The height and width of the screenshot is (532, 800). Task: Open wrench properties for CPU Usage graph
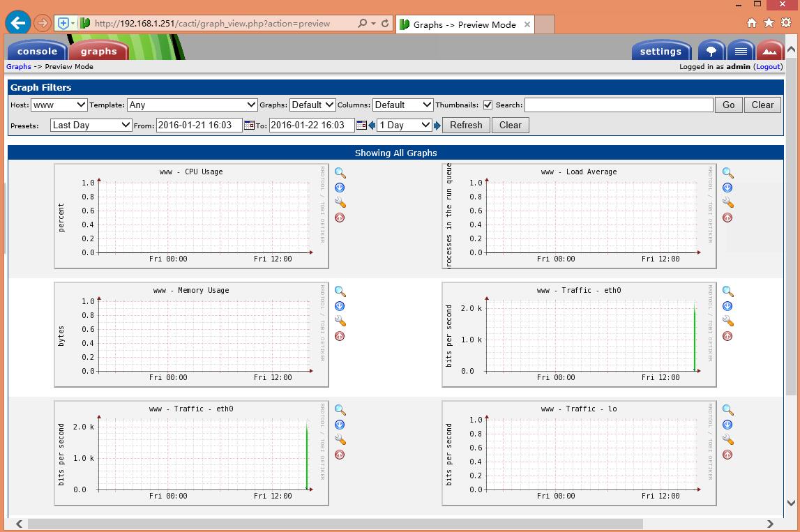point(340,202)
